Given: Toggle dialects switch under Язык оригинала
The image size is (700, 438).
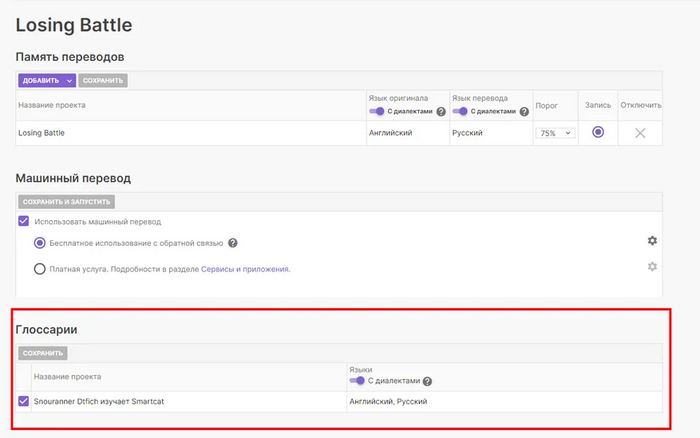Looking at the screenshot, I should [x=377, y=111].
